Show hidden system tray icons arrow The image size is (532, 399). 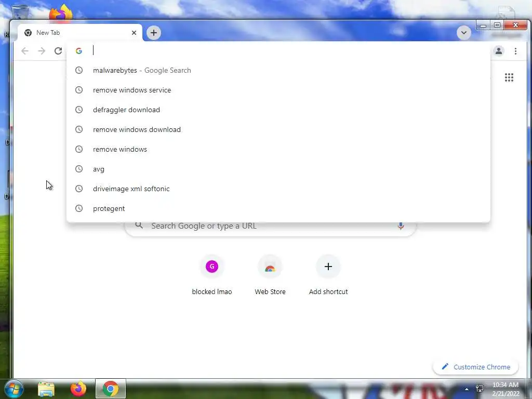tap(467, 389)
